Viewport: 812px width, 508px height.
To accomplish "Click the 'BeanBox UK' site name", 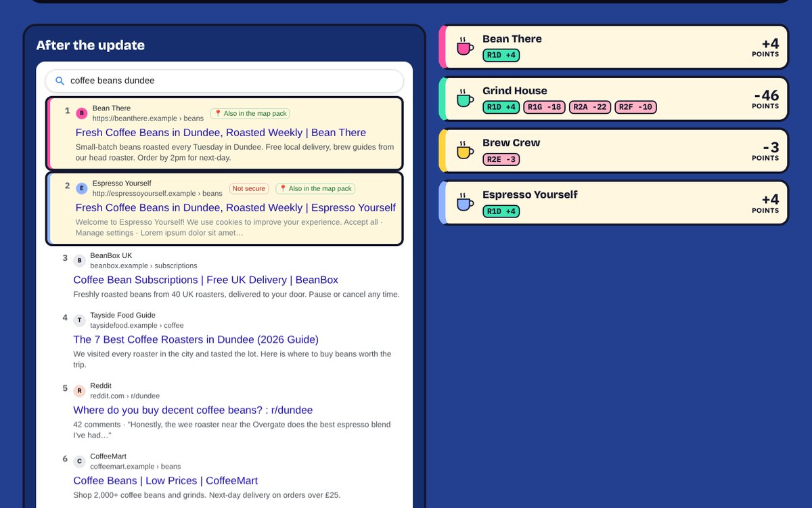I will (111, 256).
